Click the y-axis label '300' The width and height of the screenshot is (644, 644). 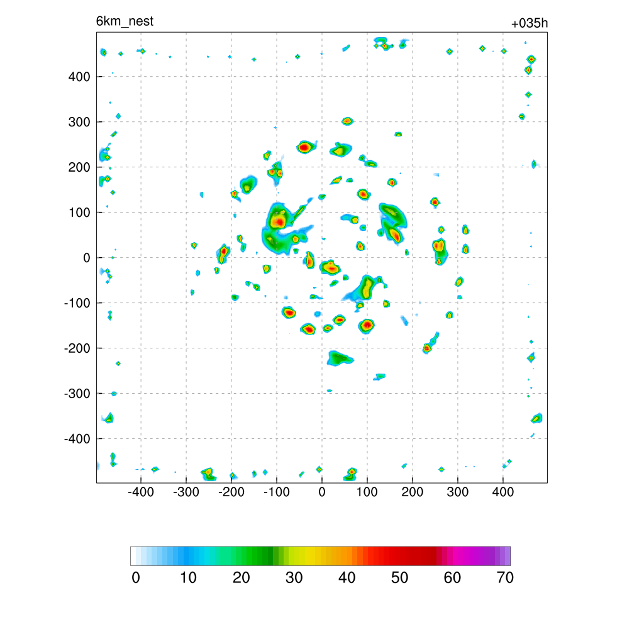point(79,122)
